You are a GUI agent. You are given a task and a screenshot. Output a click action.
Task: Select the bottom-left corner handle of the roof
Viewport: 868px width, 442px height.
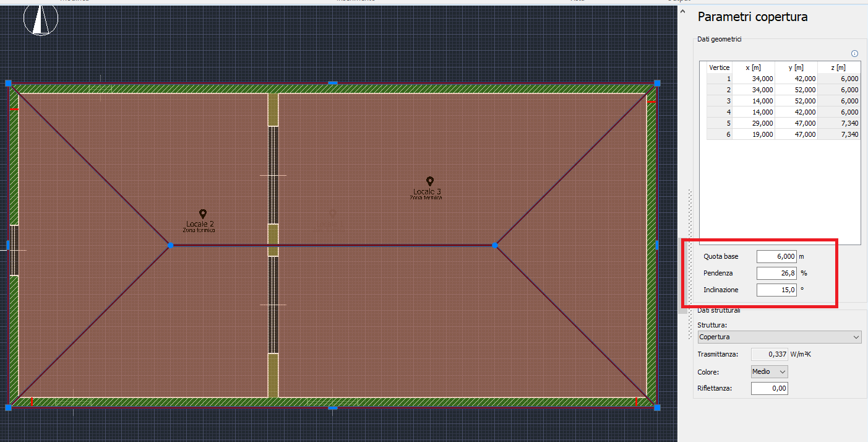tap(9, 407)
